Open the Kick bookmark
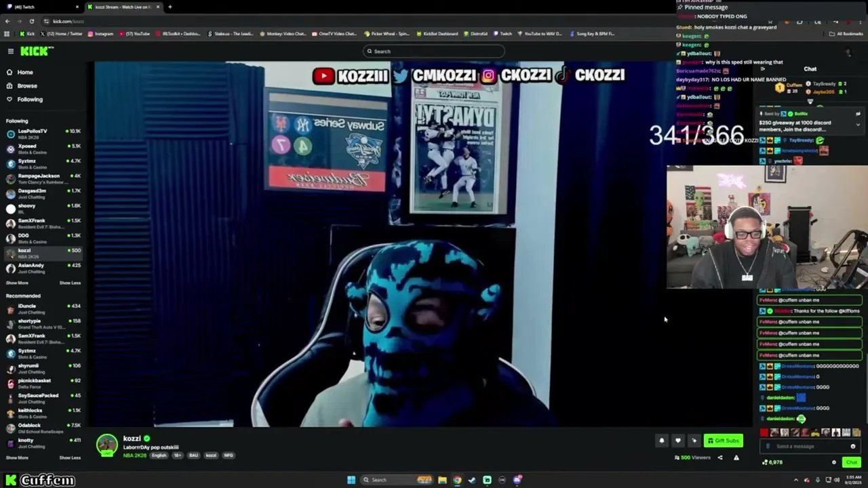The width and height of the screenshot is (868, 488). pyautogui.click(x=27, y=34)
